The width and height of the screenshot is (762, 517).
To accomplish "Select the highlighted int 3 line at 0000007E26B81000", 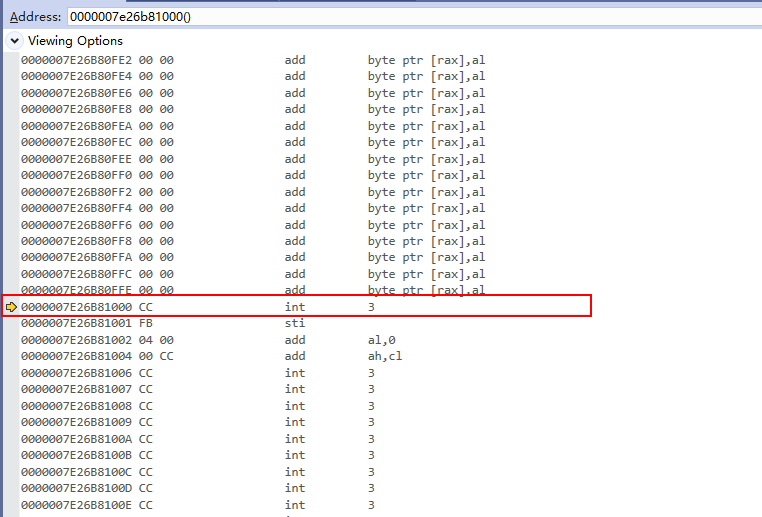I will [x=300, y=307].
